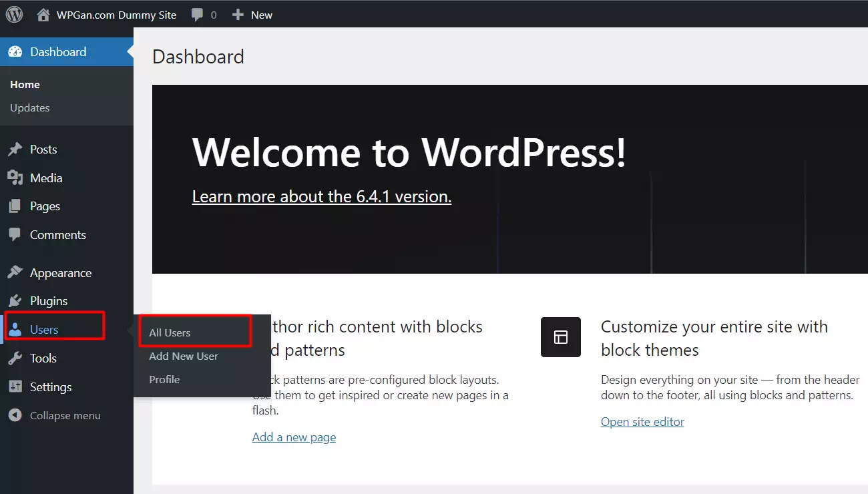Click the Tools wrench icon
This screenshot has height=494, width=868.
coord(15,358)
